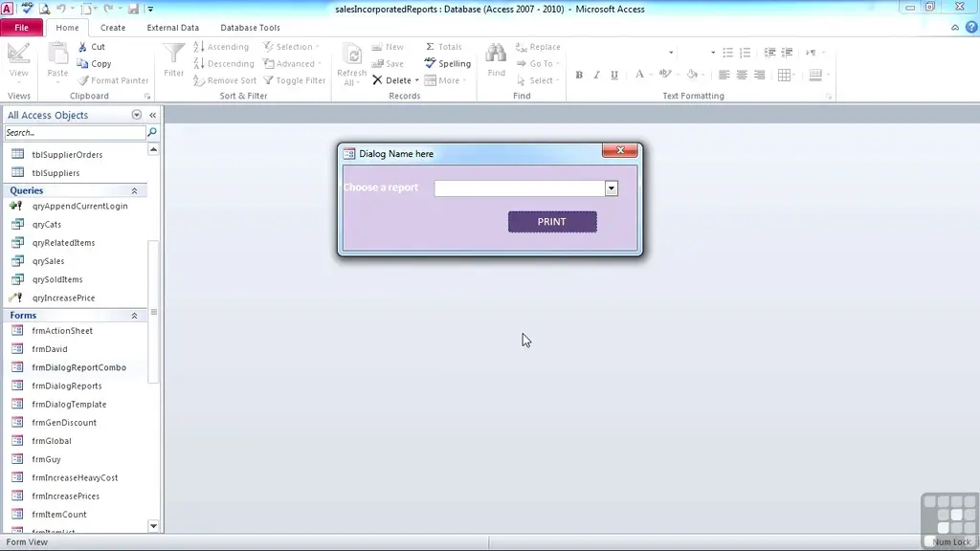The height and width of the screenshot is (551, 980).
Task: Click Toggle Filter
Action: [x=295, y=80]
